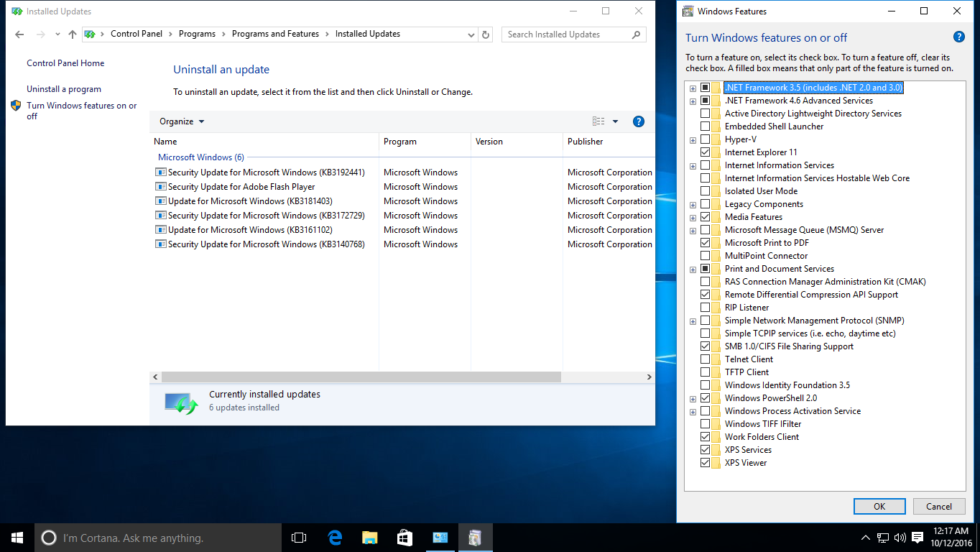Check Embedded Shell Launcher checkbox
The height and width of the screenshot is (552, 980).
(705, 126)
